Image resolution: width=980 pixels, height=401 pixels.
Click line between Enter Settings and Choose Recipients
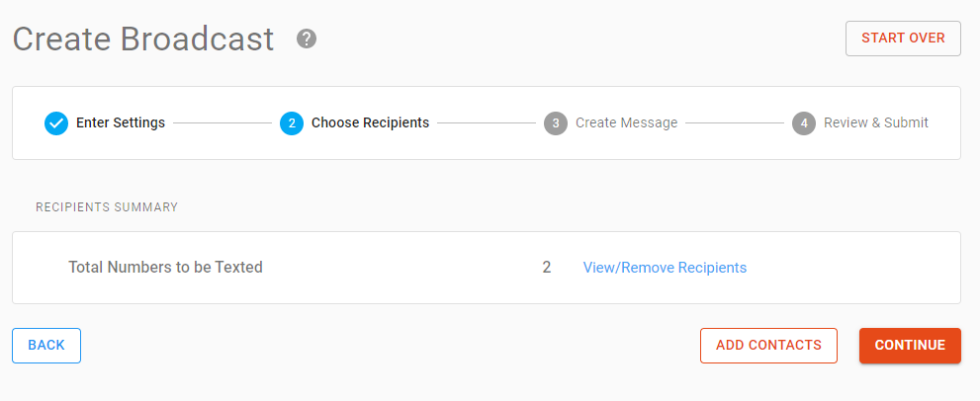click(223, 123)
